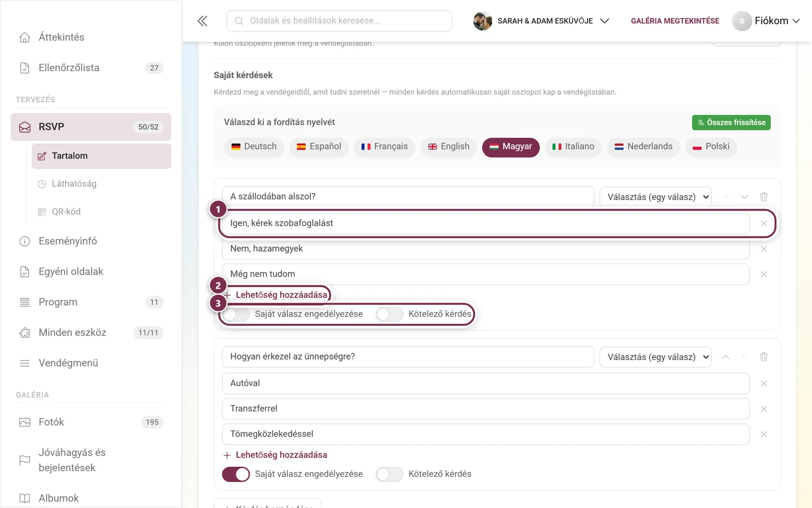812x508 pixels.
Task: Open the 'Galéria megtekintése' link
Action: tap(675, 21)
